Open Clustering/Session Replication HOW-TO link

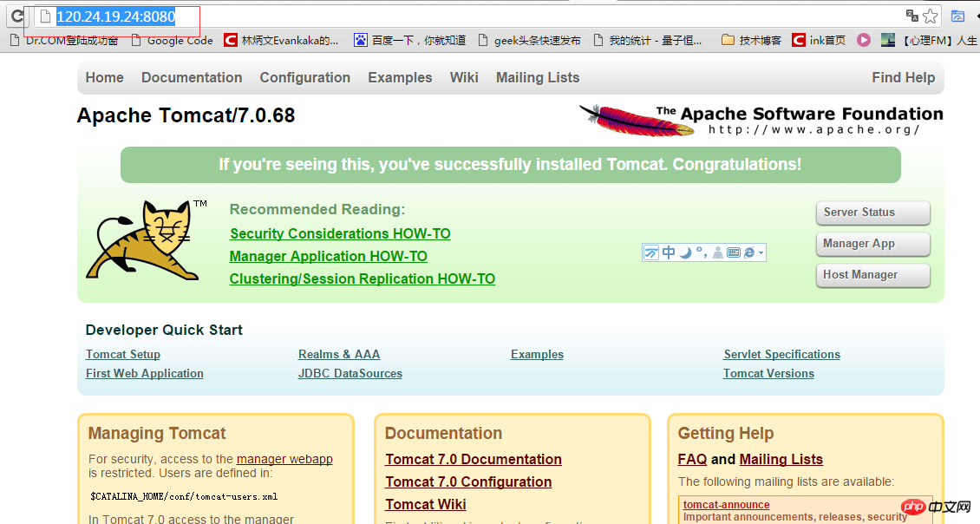(363, 278)
